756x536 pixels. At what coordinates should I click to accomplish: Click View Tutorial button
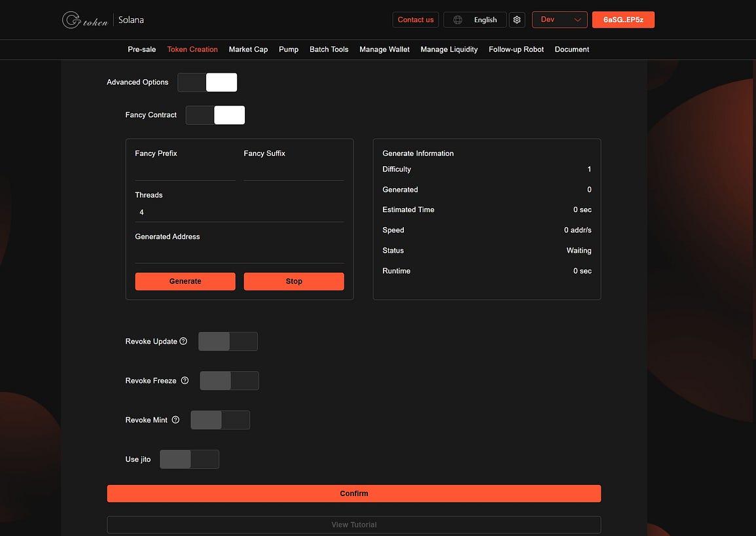(354, 525)
